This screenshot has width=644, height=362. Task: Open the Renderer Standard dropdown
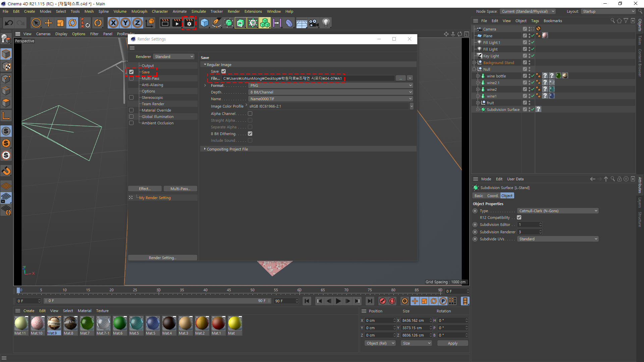pos(174,57)
